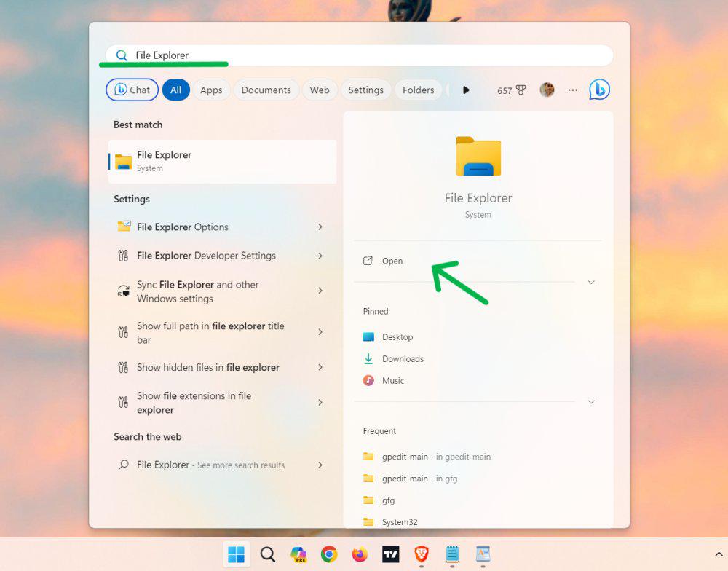Launch Google Chrome from taskbar

tap(329, 554)
